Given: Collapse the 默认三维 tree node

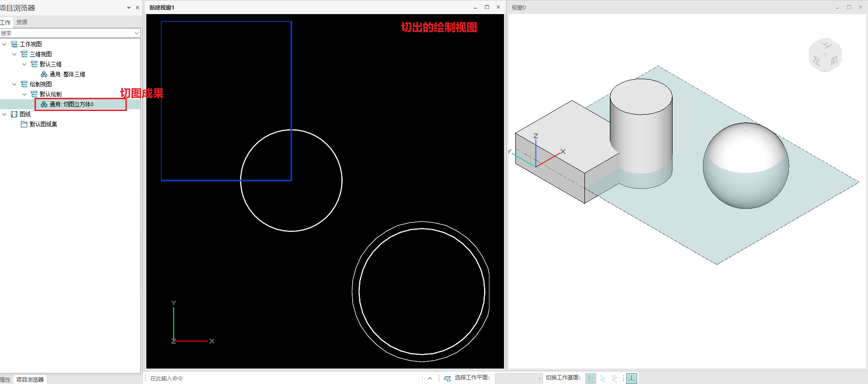Looking at the screenshot, I should point(25,64).
